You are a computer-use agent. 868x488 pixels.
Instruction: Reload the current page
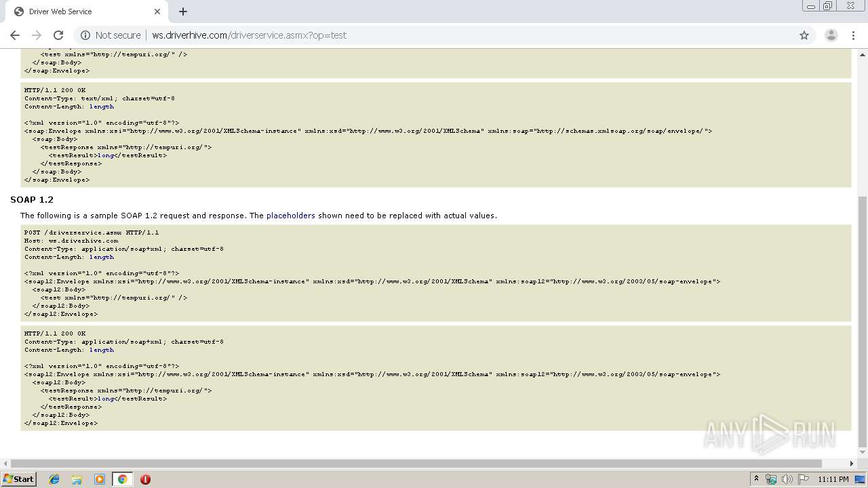click(x=58, y=35)
